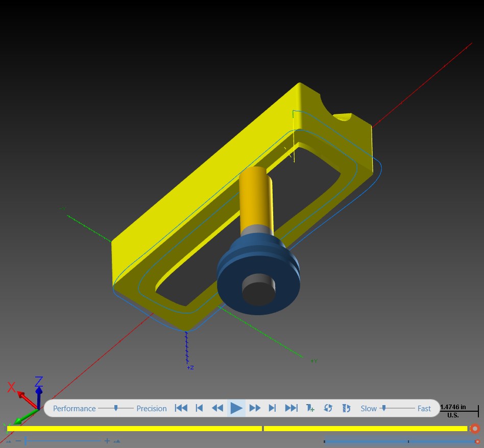Click the blue range bar at bottom right

(x=400, y=441)
